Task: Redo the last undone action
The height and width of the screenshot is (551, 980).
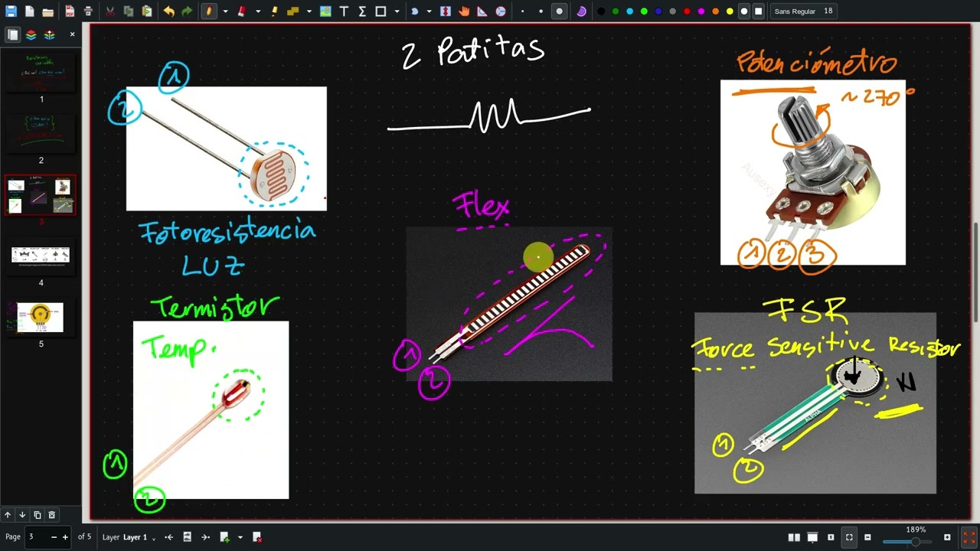Action: click(187, 11)
